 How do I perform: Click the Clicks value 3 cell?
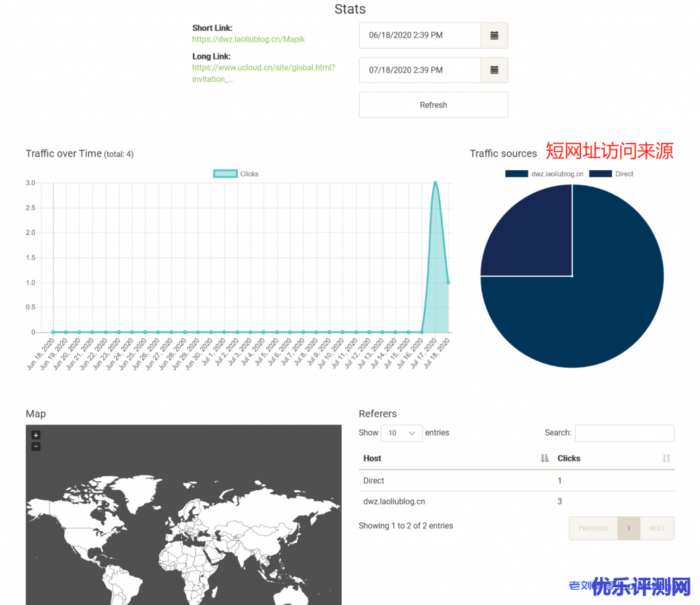[x=559, y=501]
